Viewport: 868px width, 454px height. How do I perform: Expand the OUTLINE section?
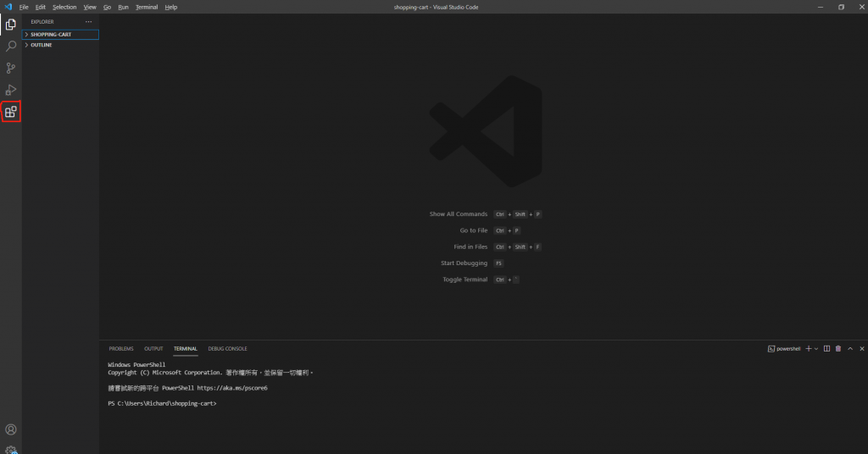coord(60,45)
